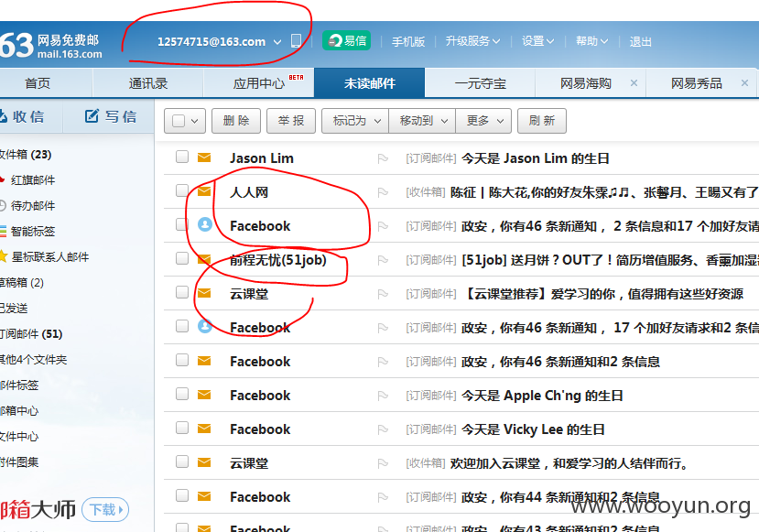The height and width of the screenshot is (532, 759).
Task: Click the mobile phone icon beside the account
Action: point(296,40)
